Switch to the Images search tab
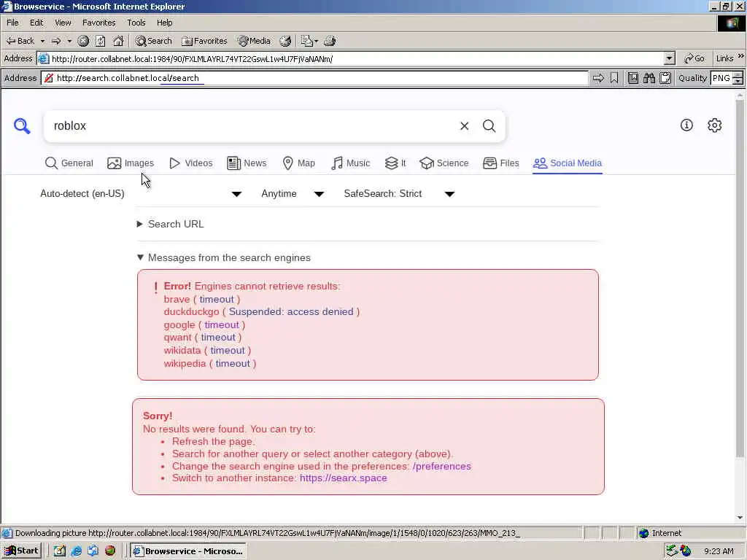Viewport: 747px width, 560px height. coord(131,163)
